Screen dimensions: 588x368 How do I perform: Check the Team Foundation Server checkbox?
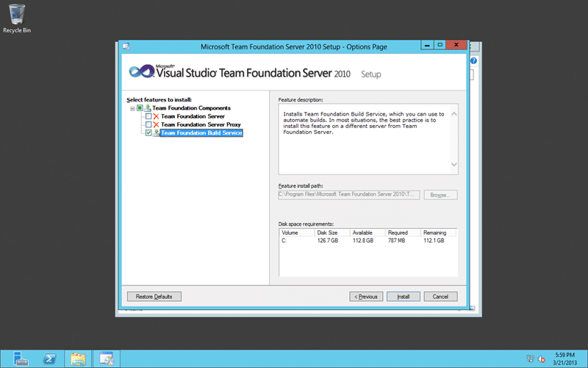coord(148,116)
